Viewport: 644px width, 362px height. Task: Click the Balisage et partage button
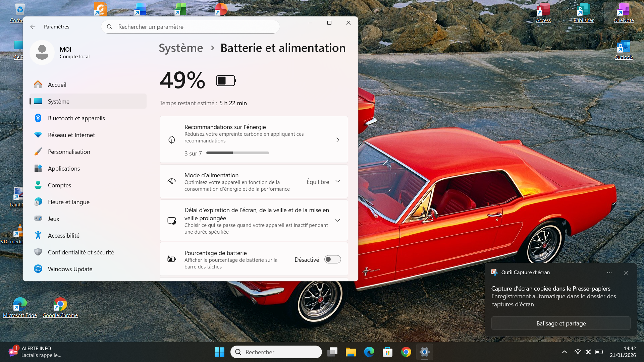point(561,323)
